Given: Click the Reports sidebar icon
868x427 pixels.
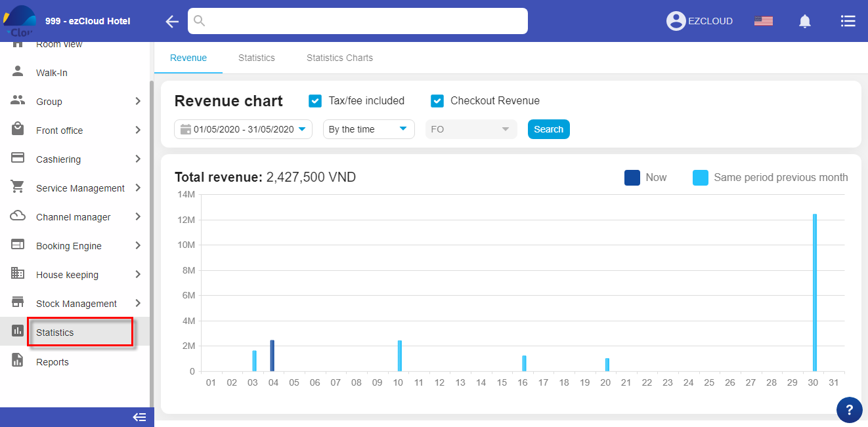Looking at the screenshot, I should click(18, 360).
